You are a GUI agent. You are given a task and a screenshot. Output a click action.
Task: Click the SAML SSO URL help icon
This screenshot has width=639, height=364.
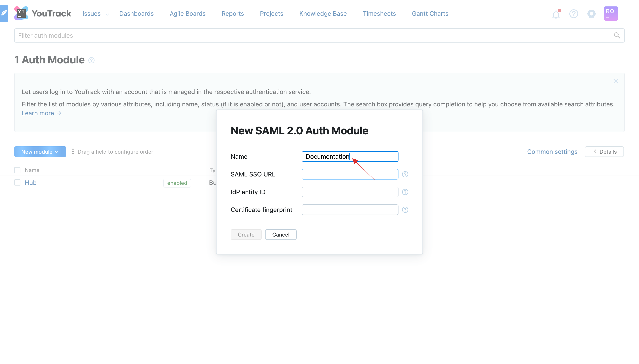(405, 174)
